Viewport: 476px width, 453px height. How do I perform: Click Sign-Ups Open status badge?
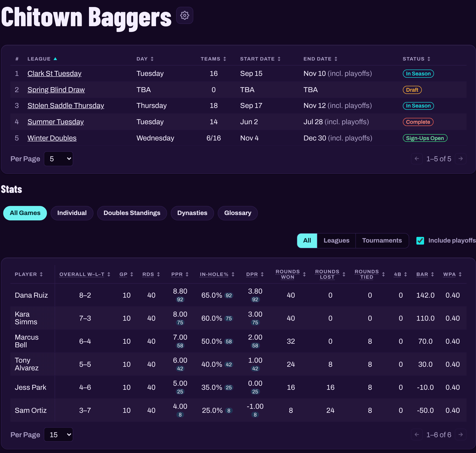[x=425, y=138]
